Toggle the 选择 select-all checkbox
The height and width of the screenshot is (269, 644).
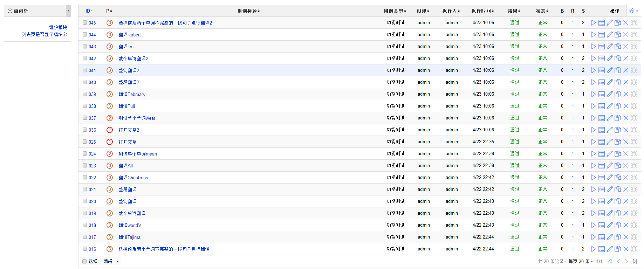click(84, 261)
